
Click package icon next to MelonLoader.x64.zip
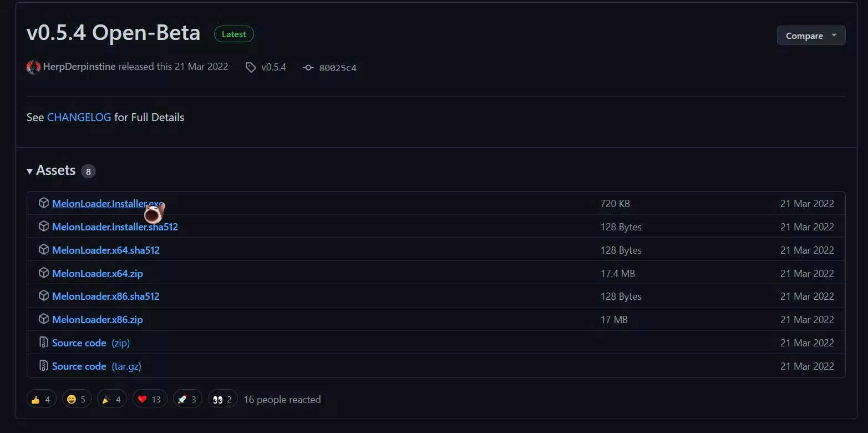coord(44,273)
